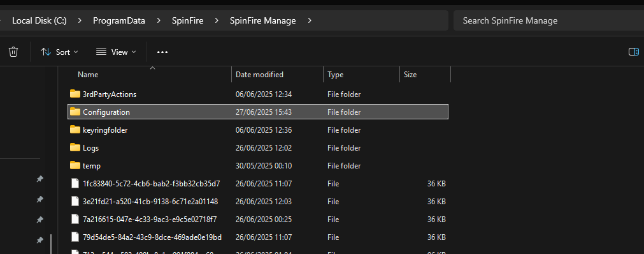The height and width of the screenshot is (254, 644).
Task: Select the Configuration folder row
Action: (x=258, y=112)
